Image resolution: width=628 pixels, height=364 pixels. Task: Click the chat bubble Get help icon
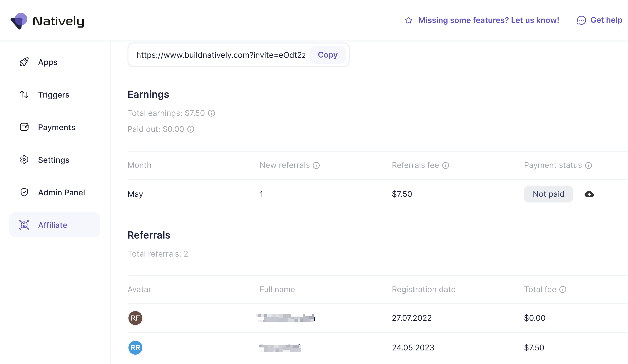click(581, 20)
